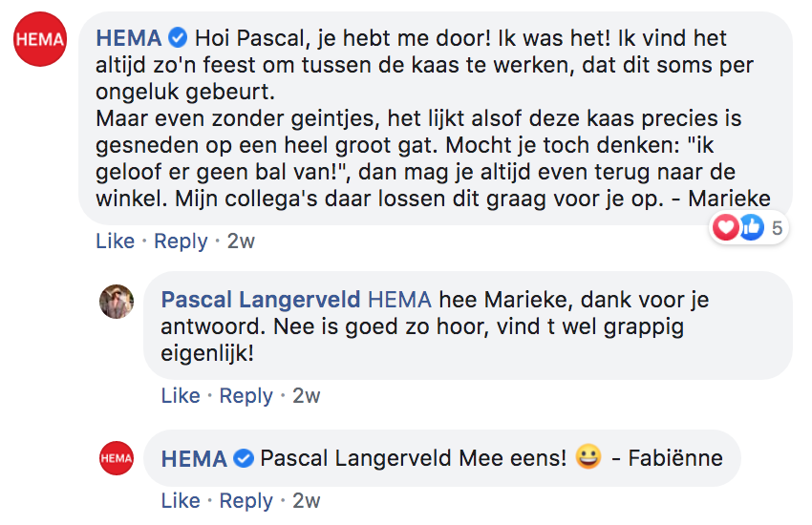Image resolution: width=812 pixels, height=525 pixels.
Task: Open Pascal Langerveld's profile from author name
Action: (x=260, y=300)
